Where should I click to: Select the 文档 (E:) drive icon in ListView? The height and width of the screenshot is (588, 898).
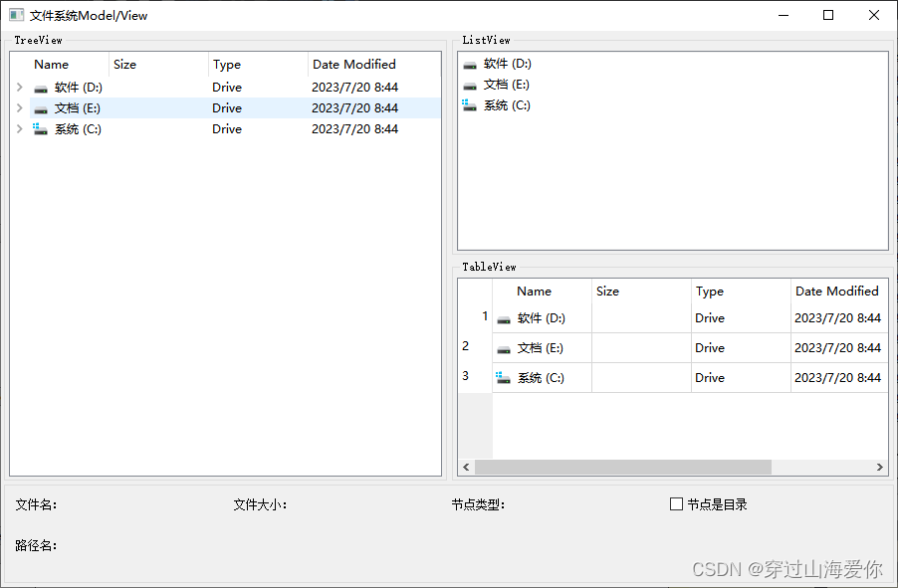[469, 85]
